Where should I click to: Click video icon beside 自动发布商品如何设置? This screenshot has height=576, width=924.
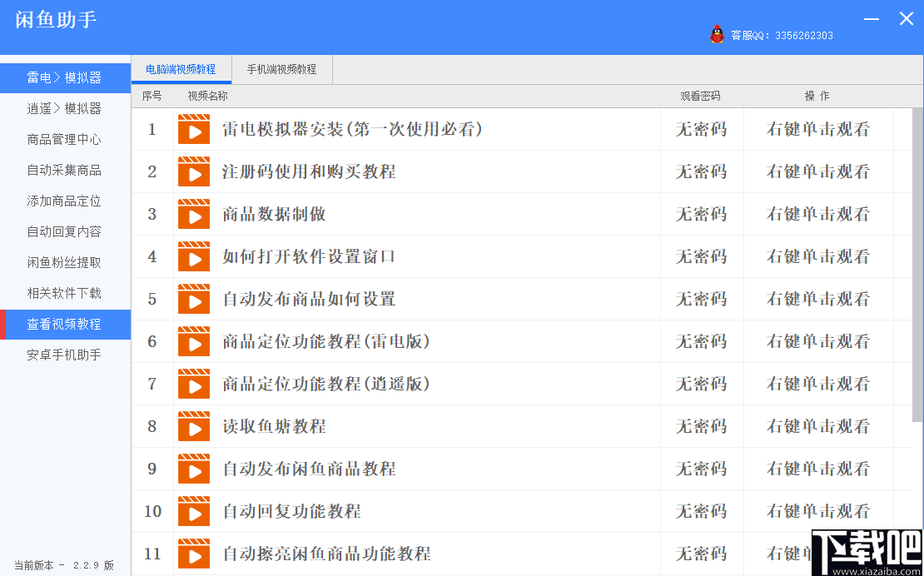(x=194, y=299)
